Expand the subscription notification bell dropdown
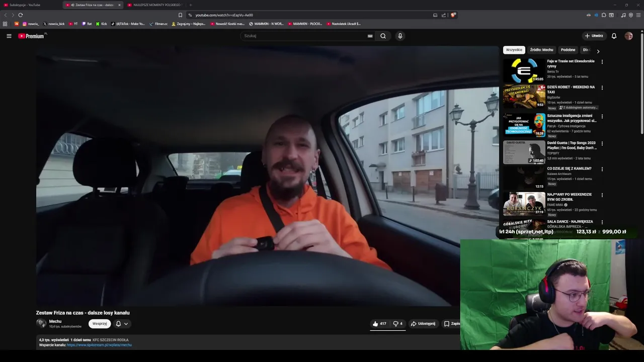Image resolution: width=644 pixels, height=362 pixels. pyautogui.click(x=122, y=324)
